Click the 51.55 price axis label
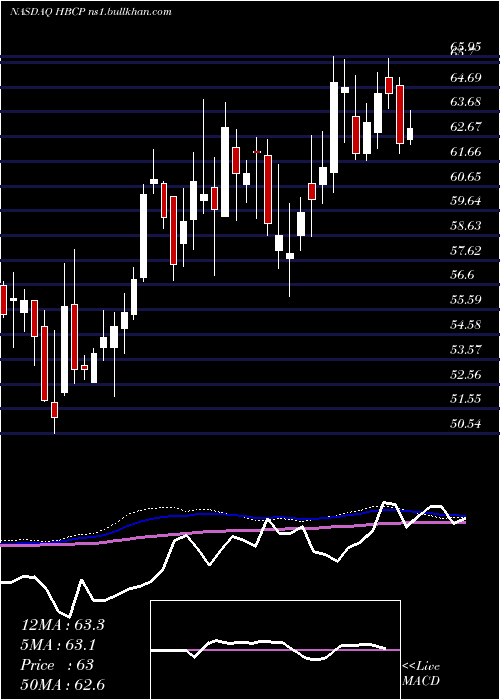 pos(466,399)
